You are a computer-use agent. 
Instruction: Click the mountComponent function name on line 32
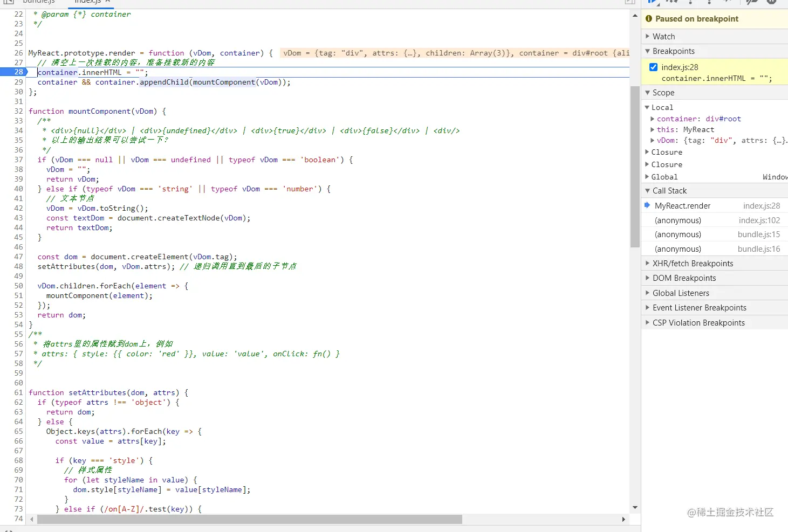tap(99, 111)
